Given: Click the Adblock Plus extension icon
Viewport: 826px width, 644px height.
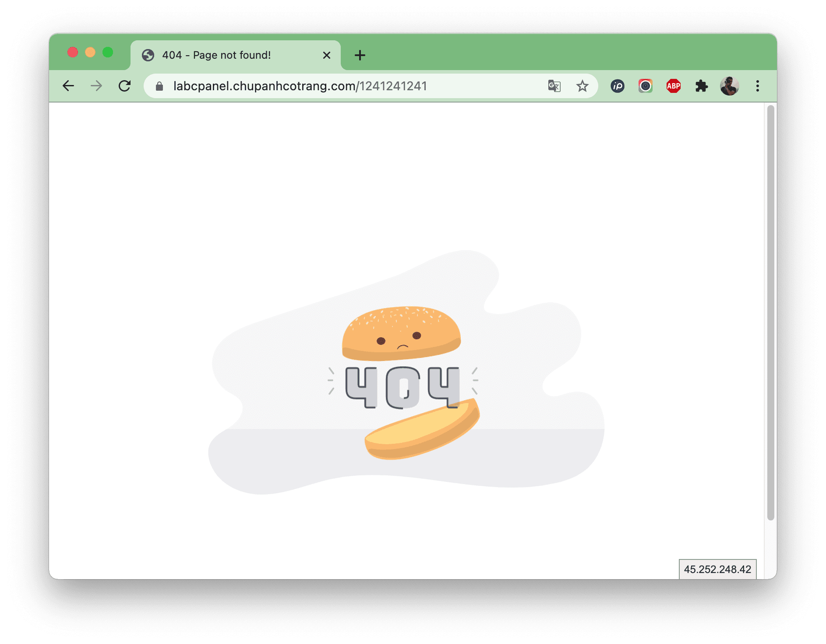Looking at the screenshot, I should (x=674, y=86).
